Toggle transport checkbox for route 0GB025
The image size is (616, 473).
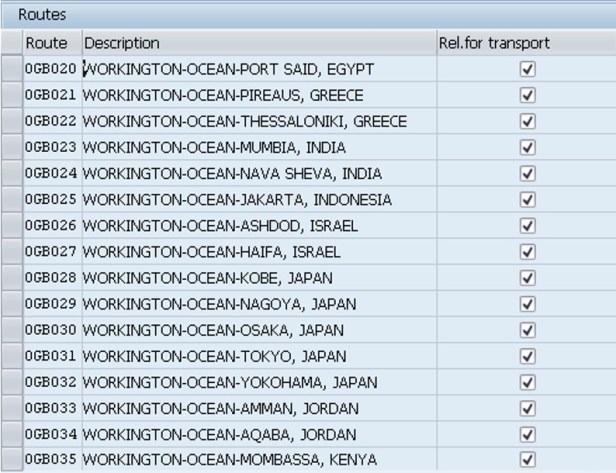point(528,200)
